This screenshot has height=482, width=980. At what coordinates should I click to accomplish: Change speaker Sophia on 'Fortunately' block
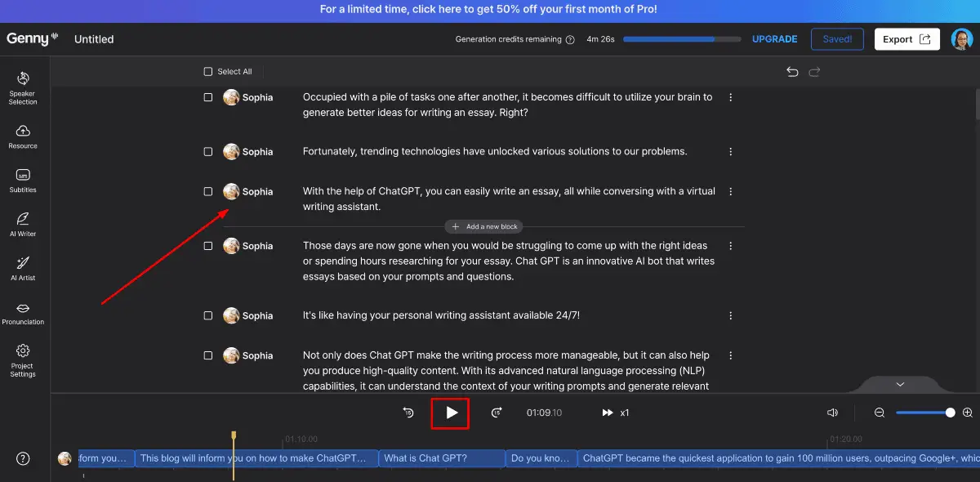(x=248, y=152)
